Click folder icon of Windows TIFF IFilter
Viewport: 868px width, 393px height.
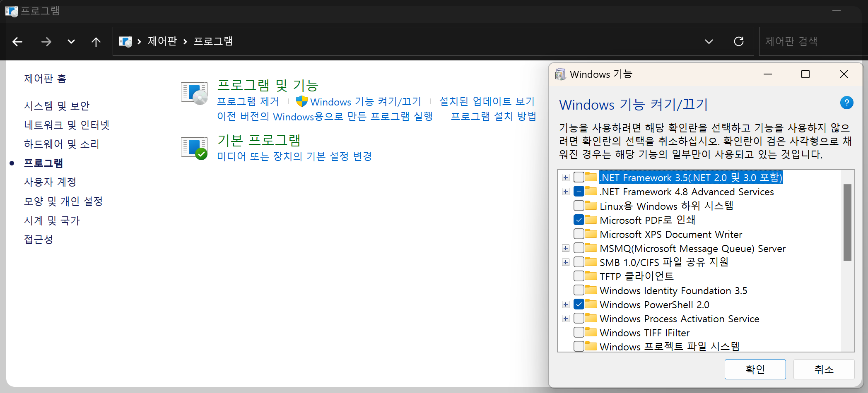click(591, 332)
